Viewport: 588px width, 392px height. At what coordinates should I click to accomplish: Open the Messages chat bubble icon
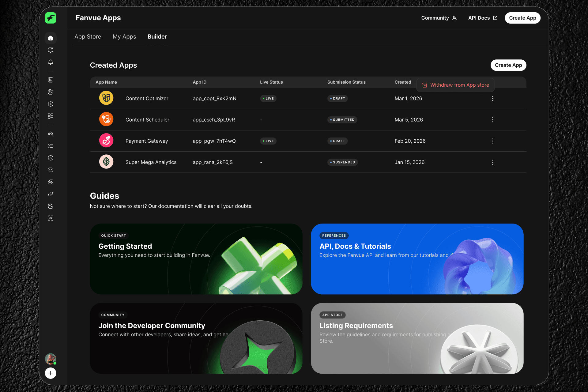(x=51, y=50)
